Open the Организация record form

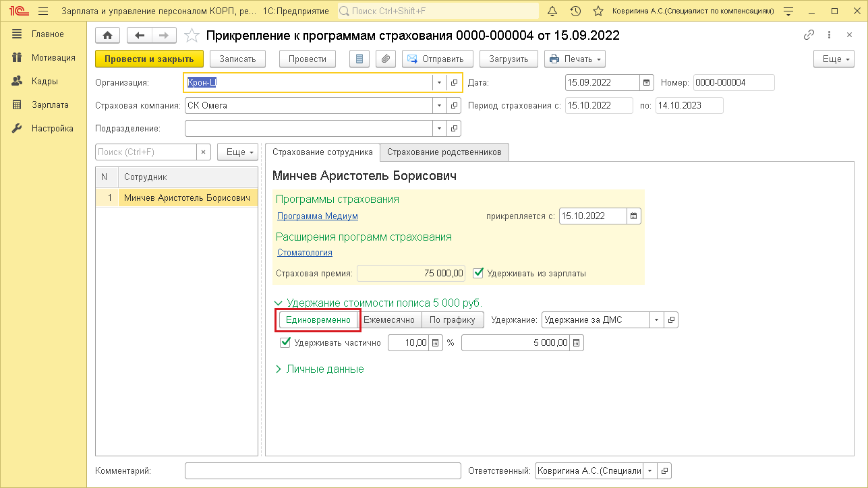tap(455, 83)
